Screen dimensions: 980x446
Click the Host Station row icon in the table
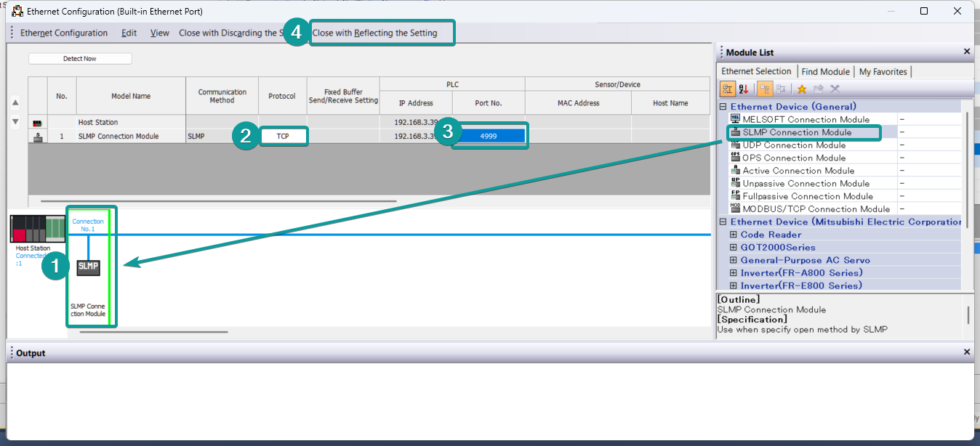(x=38, y=122)
